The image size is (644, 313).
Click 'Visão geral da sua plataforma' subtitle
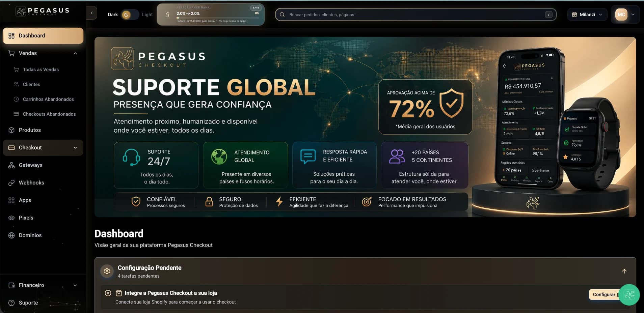pos(154,245)
